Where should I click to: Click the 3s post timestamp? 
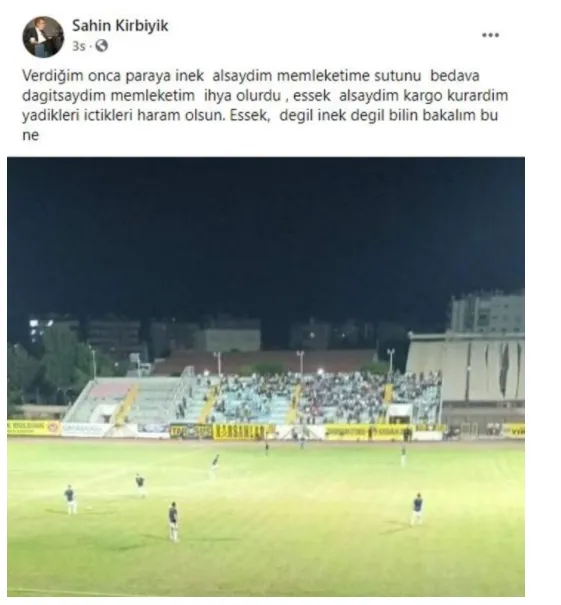(79, 46)
